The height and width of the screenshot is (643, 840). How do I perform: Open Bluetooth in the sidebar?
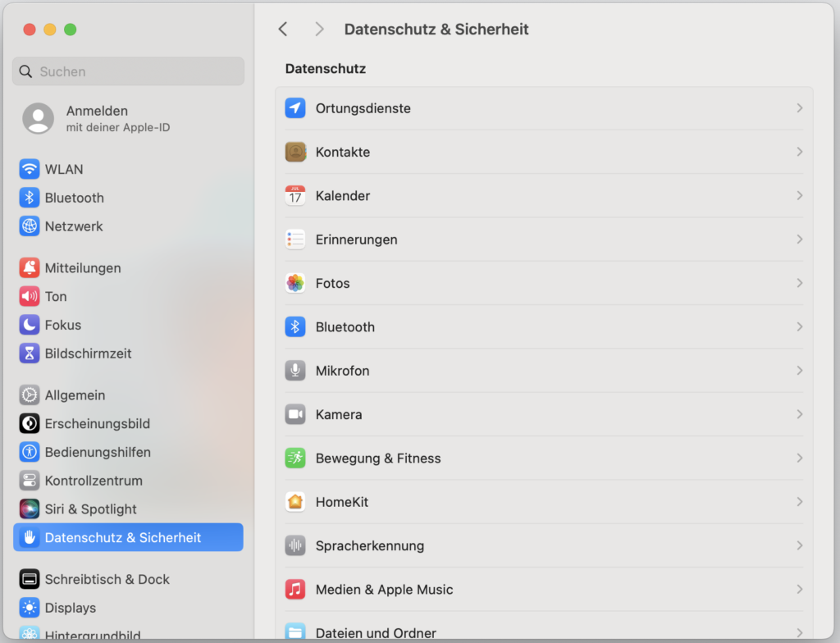(74, 198)
